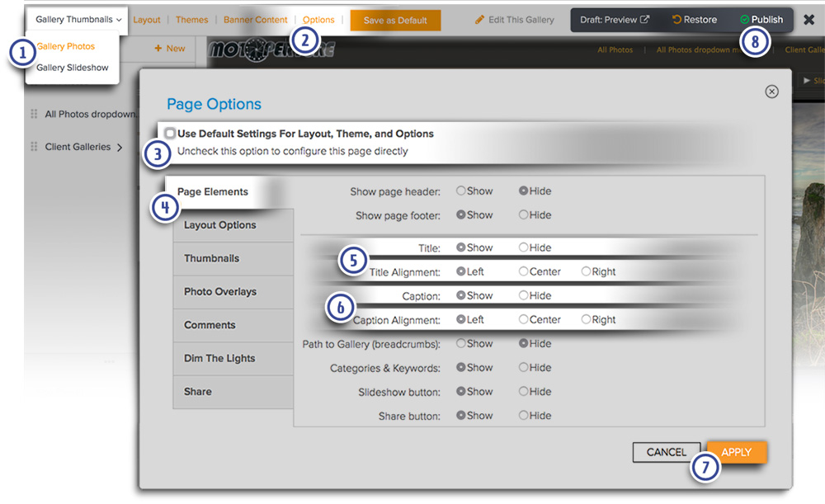
Task: Click the CANCEL button
Action: click(666, 452)
